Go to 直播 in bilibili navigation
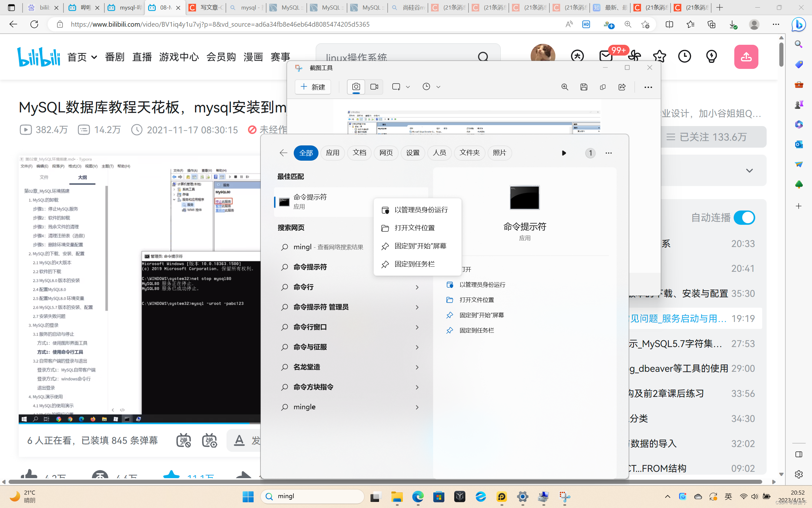The height and width of the screenshot is (508, 812). 142,57
